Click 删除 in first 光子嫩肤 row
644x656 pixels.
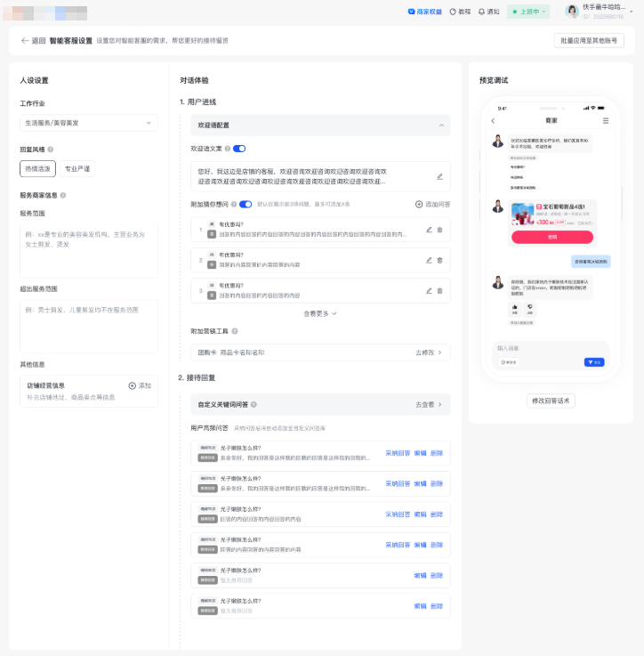pyautogui.click(x=437, y=453)
